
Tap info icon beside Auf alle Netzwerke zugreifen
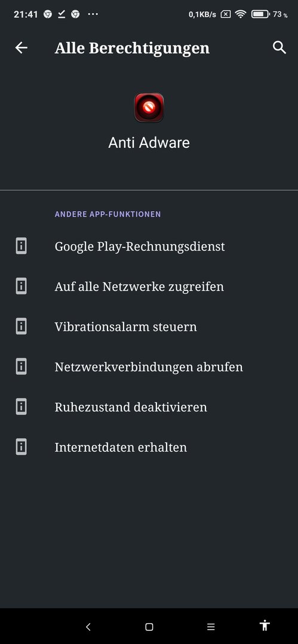[21, 286]
